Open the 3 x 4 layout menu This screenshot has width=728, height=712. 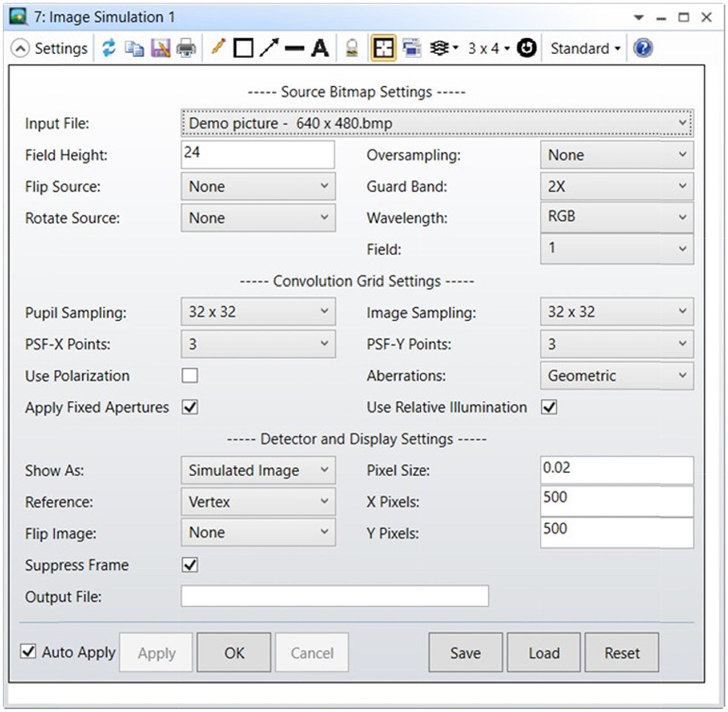tap(488, 49)
